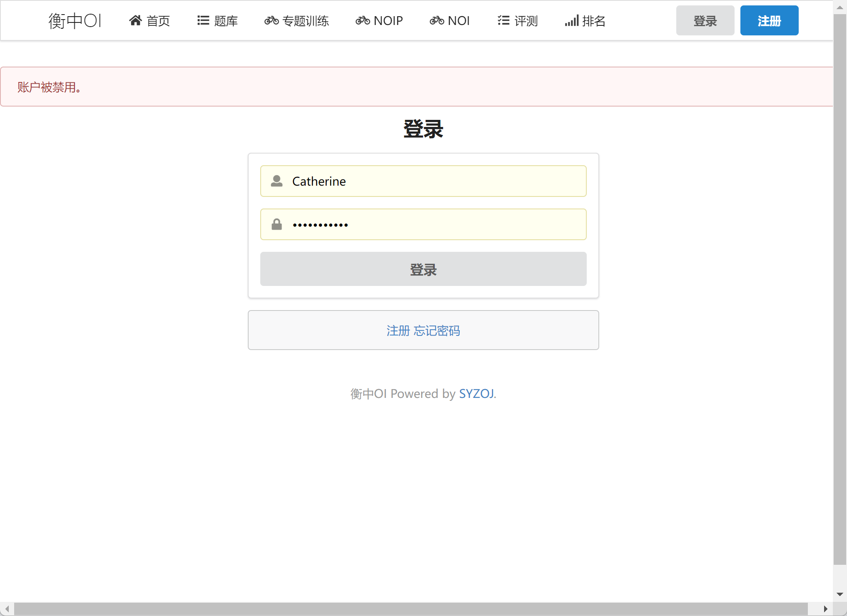Image resolution: width=847 pixels, height=616 pixels.
Task: Click the list icon beside 题库
Action: [203, 20]
